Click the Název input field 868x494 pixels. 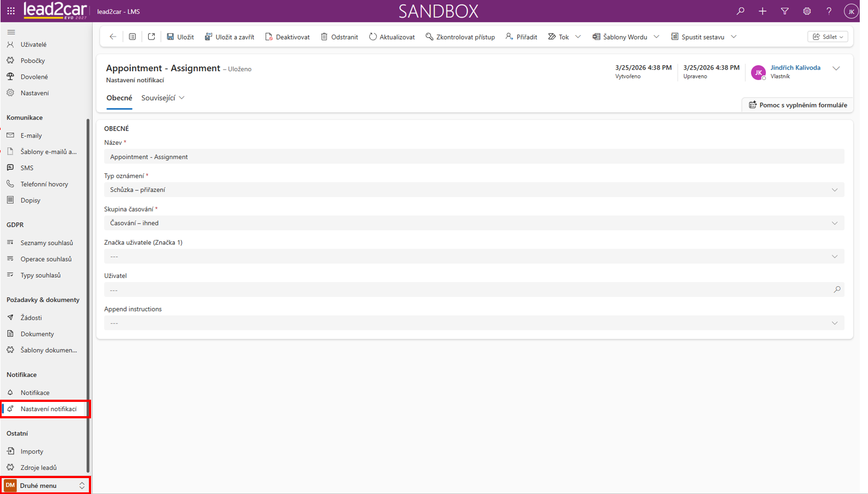point(474,157)
